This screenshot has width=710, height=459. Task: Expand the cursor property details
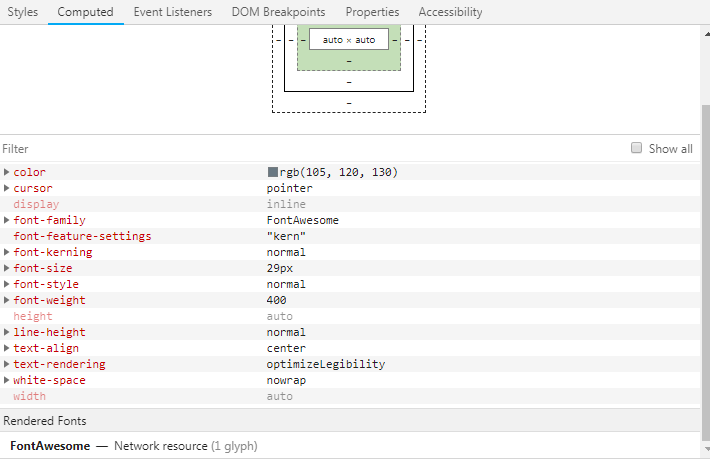click(7, 188)
